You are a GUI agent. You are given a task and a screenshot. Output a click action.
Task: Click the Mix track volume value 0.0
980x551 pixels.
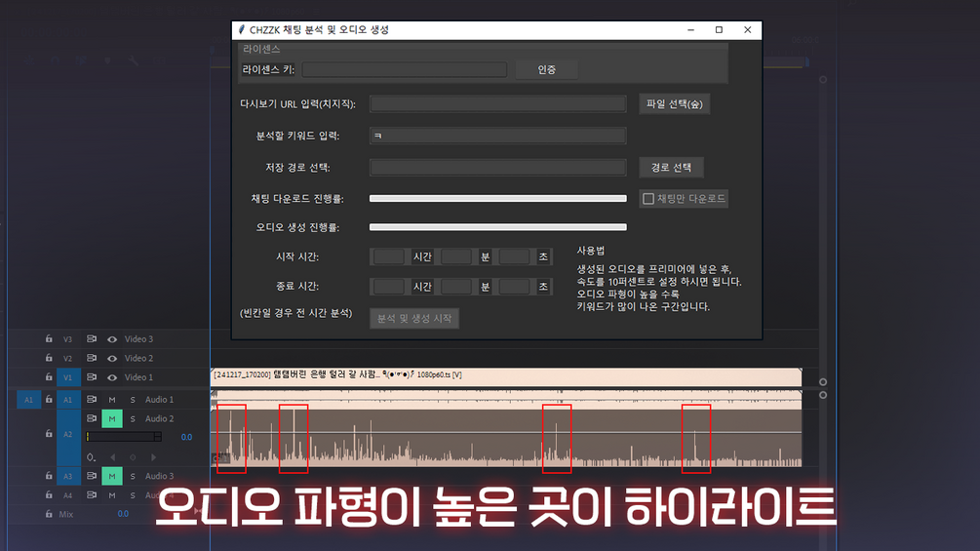pos(123,514)
